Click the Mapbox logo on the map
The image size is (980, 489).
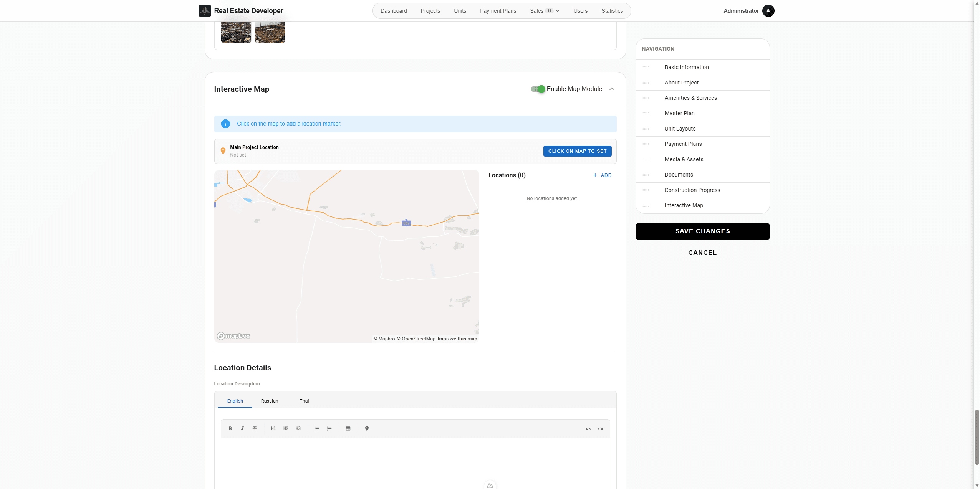(x=233, y=336)
